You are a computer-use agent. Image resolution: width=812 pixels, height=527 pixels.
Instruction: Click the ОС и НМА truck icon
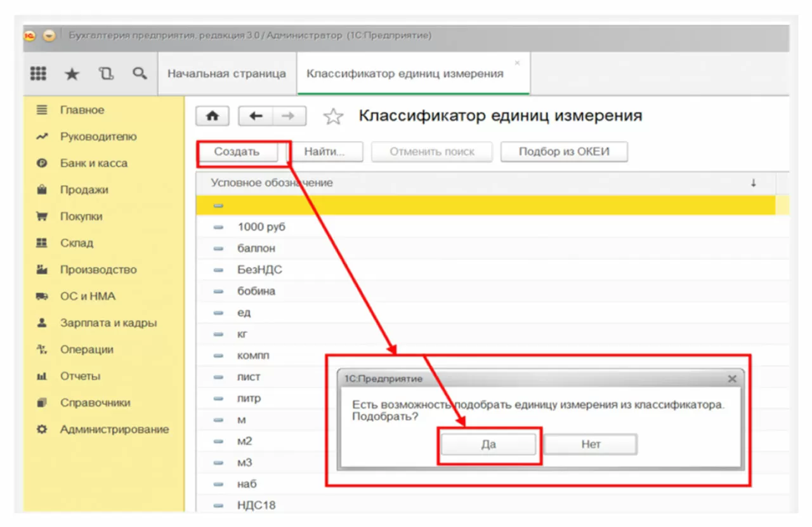click(x=43, y=296)
